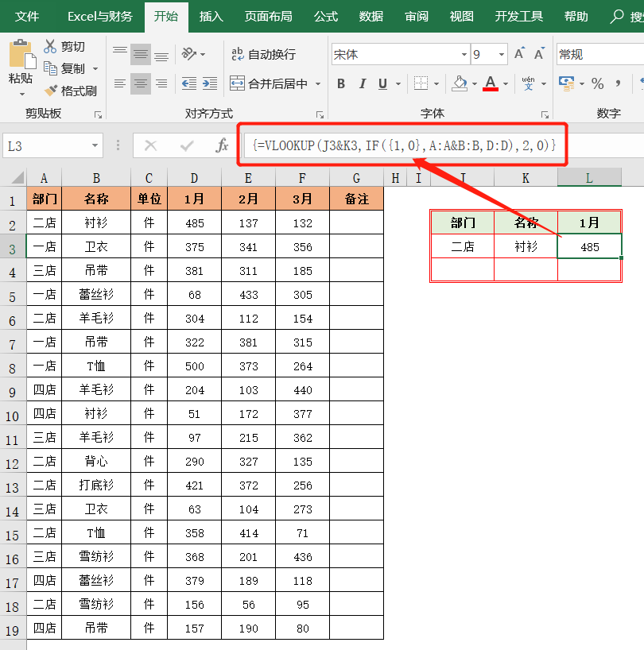Switch to the 数据 tab
This screenshot has width=644, height=650.
click(371, 16)
